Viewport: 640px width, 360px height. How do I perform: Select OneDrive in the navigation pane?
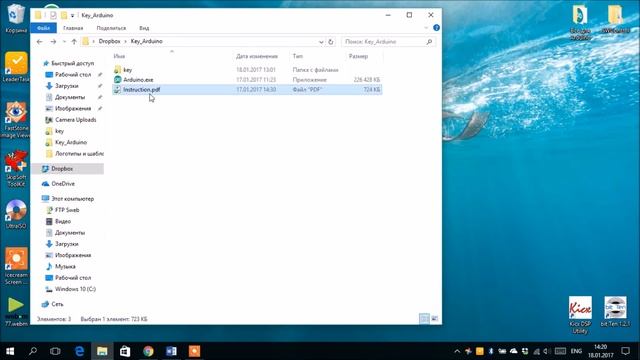click(x=63, y=184)
